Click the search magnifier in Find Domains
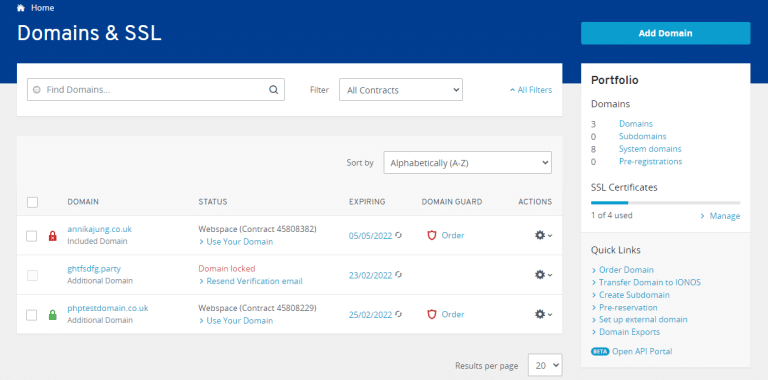This screenshot has width=768, height=380. [x=273, y=90]
